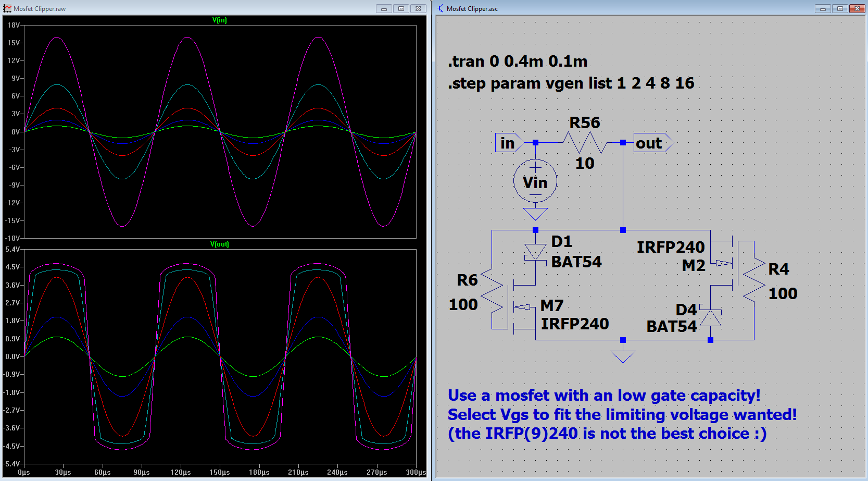
Task: Close the Mosfet Clipper.raw window
Action: [418, 9]
